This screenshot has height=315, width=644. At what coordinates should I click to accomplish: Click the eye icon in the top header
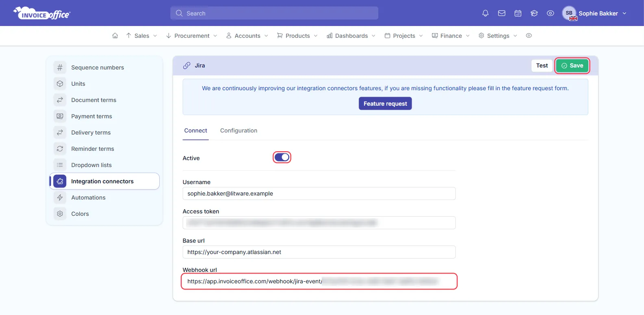550,13
